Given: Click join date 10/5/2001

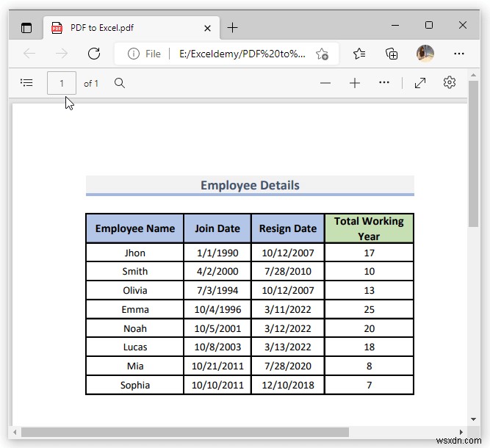Looking at the screenshot, I should tap(217, 328).
